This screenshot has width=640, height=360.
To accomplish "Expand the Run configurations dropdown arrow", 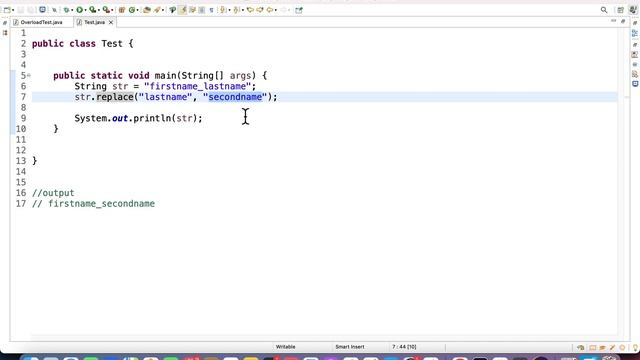I will 85,10.
